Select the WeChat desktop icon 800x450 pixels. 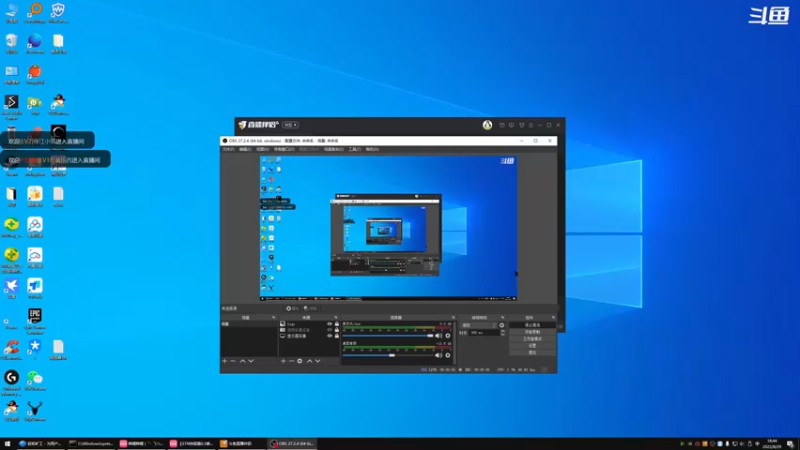coord(35,381)
